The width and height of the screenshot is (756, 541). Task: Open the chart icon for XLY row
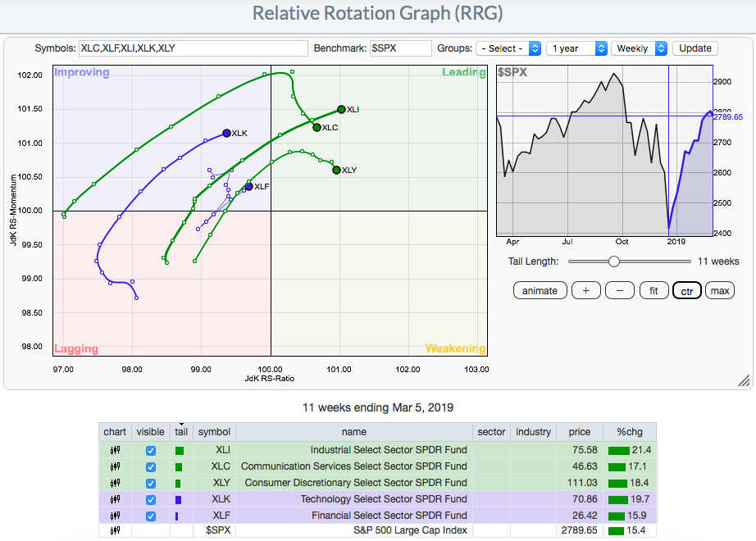pyautogui.click(x=115, y=483)
